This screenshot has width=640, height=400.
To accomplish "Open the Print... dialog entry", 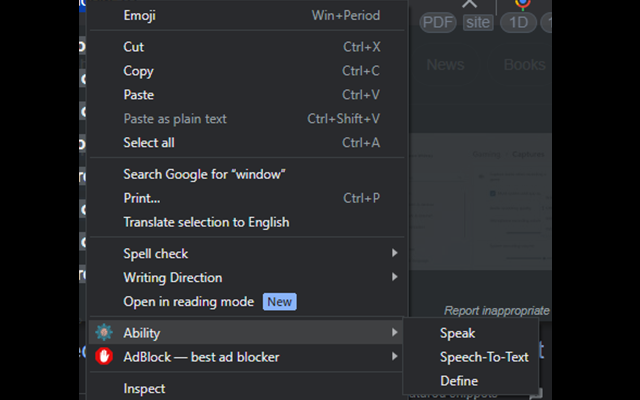I will [x=247, y=198].
